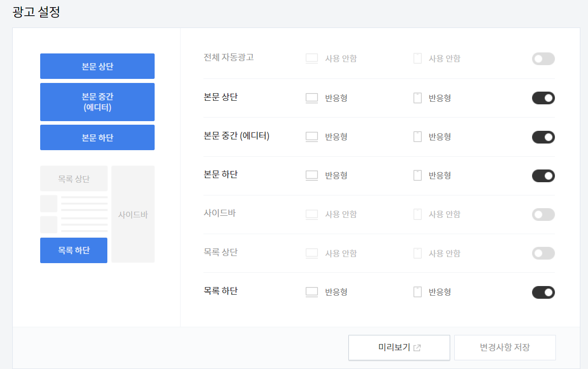Enable the 전체 자동광고 toggle
Image resolution: width=588 pixels, height=369 pixels.
click(543, 59)
